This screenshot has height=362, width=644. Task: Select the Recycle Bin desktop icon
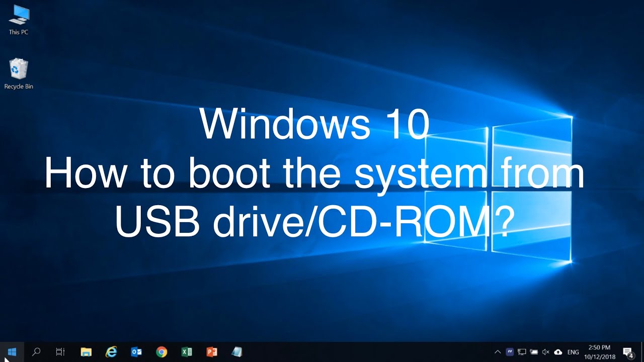coord(19,74)
